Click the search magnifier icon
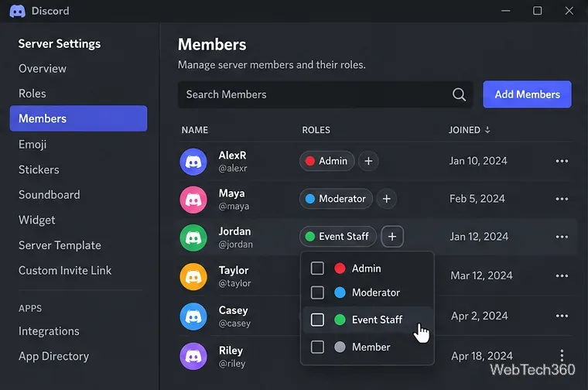588x390 pixels. 459,94
